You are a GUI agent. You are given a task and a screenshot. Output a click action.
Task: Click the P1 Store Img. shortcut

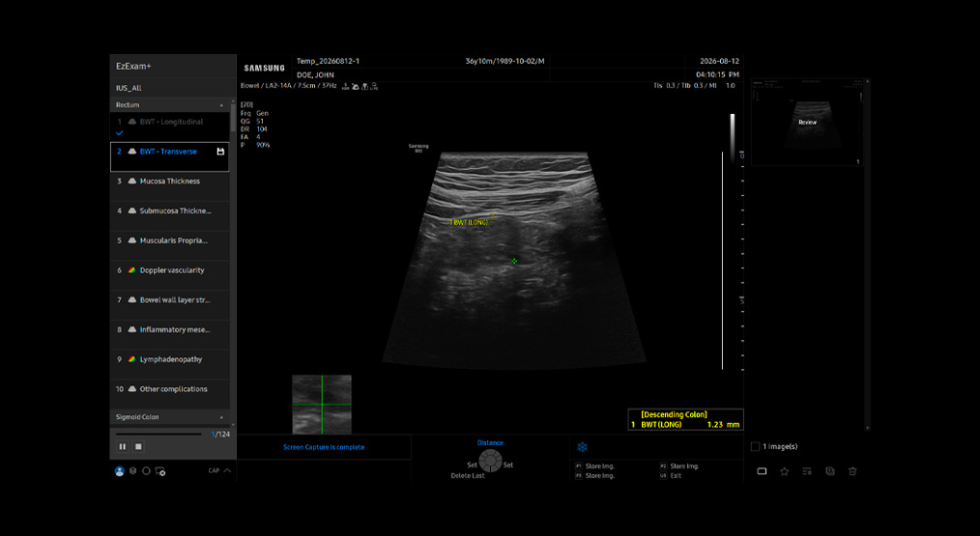(595, 466)
